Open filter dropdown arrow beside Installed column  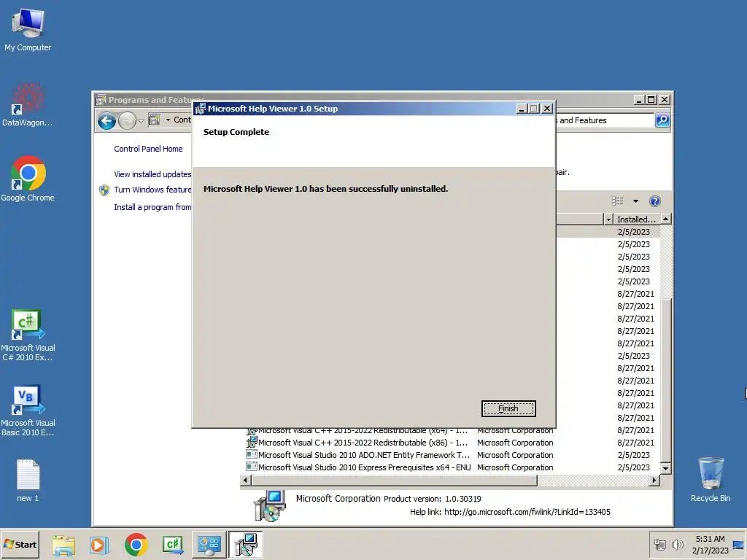(608, 219)
